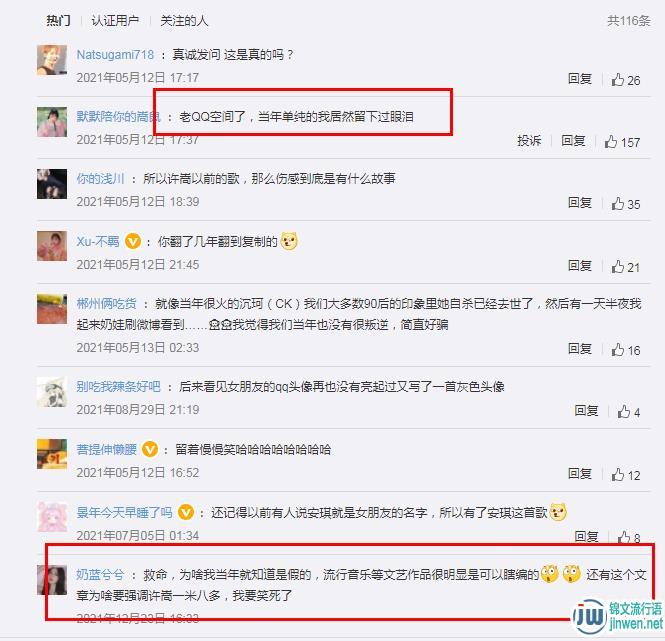
Task: Click thumbs-up on Xu-不羁's comment
Action: click(618, 266)
